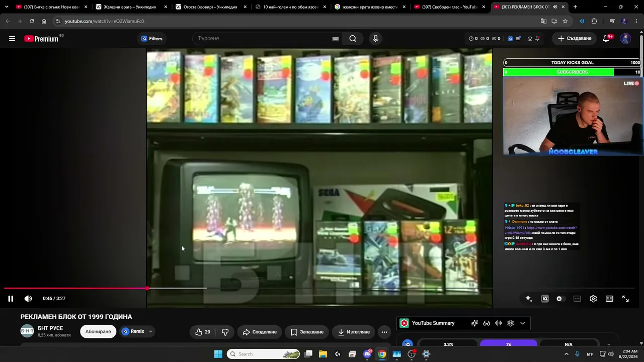This screenshot has width=644, height=362.
Task: Open the БНТ РУСЕ channel name link
Action: point(50,328)
